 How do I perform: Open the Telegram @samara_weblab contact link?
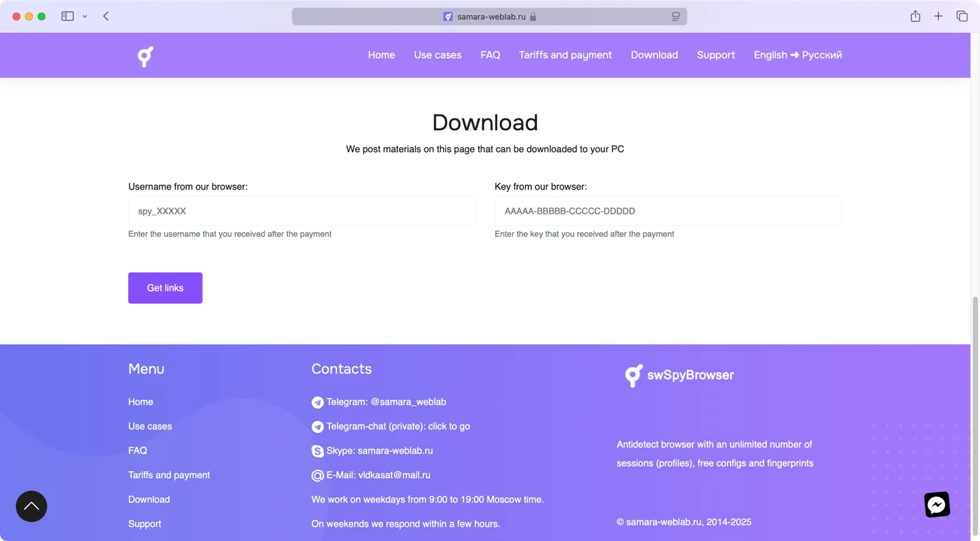(386, 402)
